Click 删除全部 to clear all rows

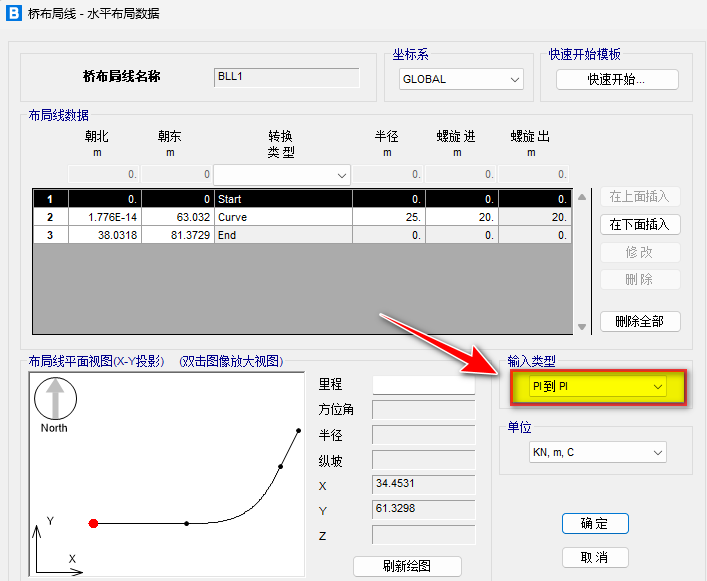640,321
